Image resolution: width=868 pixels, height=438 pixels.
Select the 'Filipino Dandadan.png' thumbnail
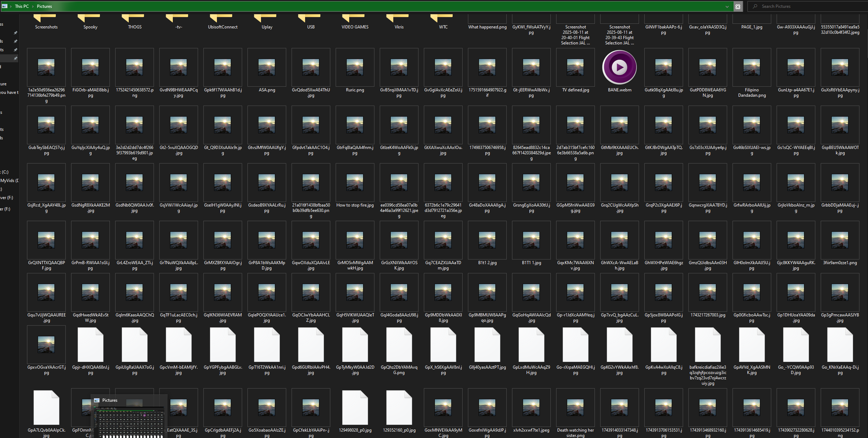tap(751, 68)
